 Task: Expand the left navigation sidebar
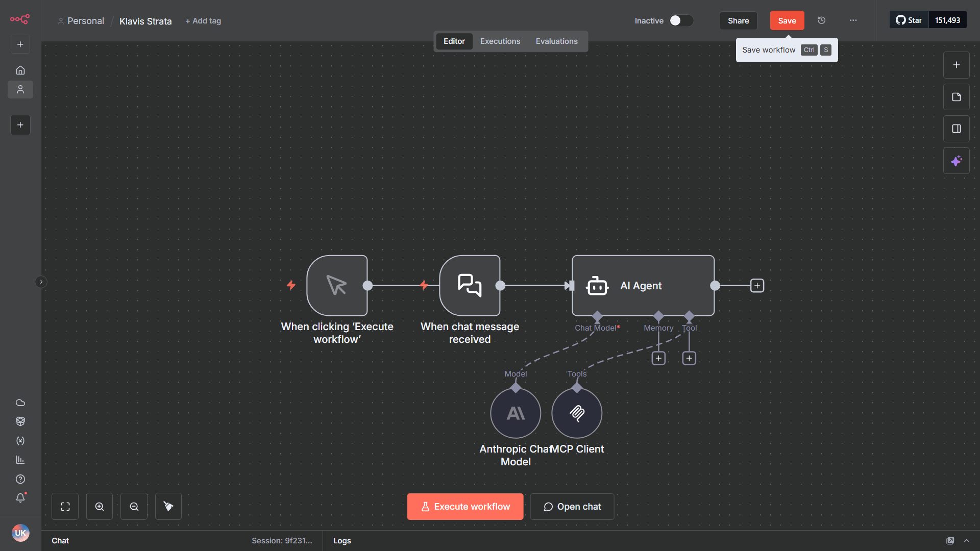pos(41,282)
